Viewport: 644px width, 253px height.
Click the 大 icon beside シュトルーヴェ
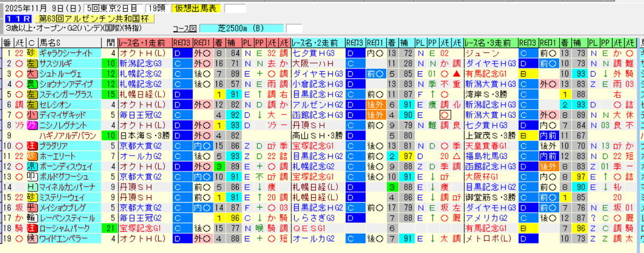pyautogui.click(x=32, y=74)
